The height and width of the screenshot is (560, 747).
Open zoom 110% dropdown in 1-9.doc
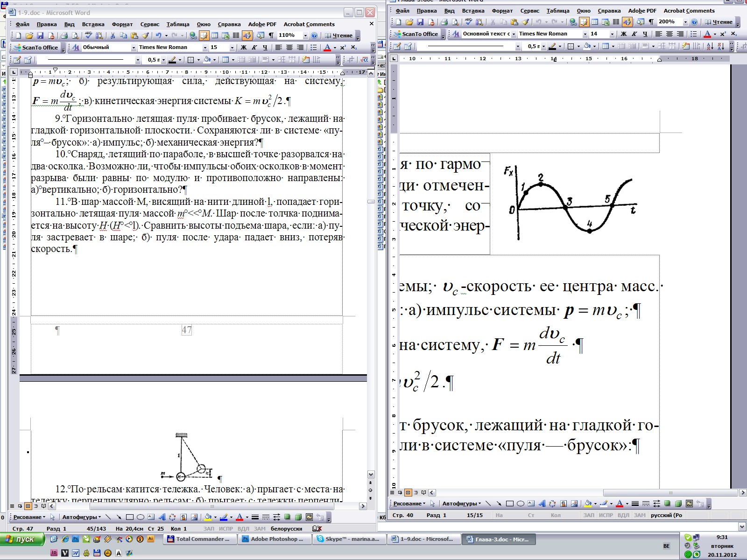[x=305, y=35]
